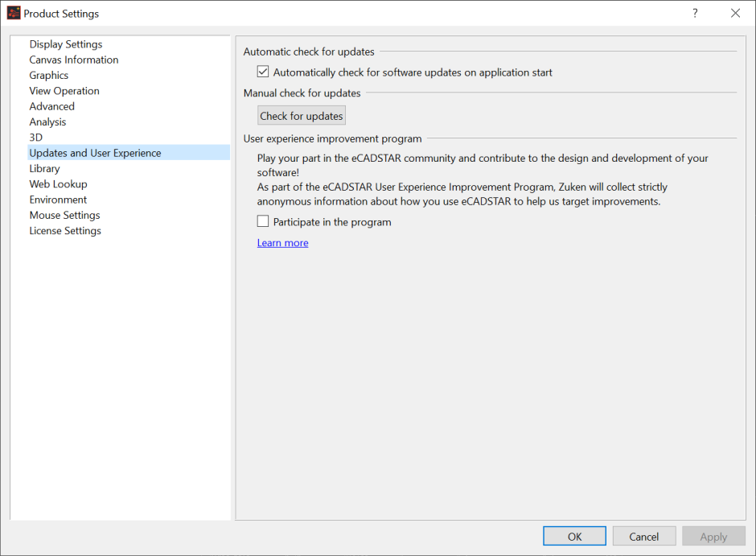Open Mouse Settings category

64,215
